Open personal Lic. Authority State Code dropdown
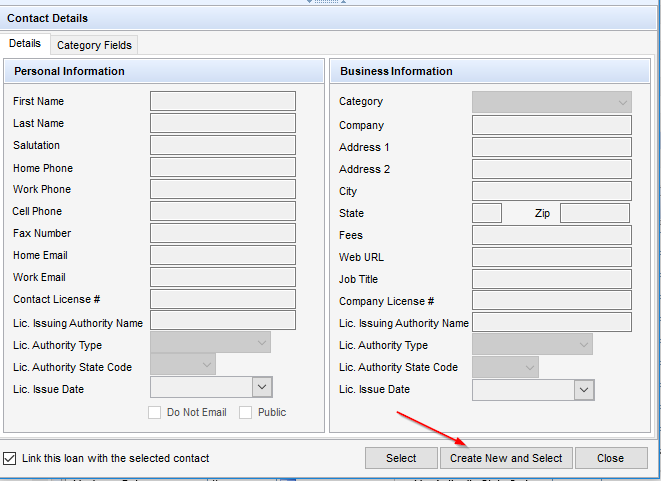 (183, 364)
